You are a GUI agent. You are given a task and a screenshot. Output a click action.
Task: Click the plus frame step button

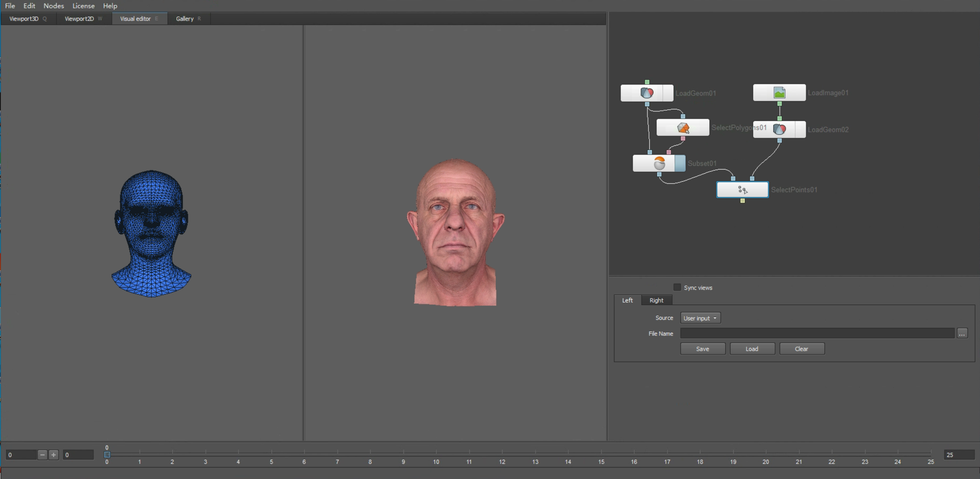(54, 455)
